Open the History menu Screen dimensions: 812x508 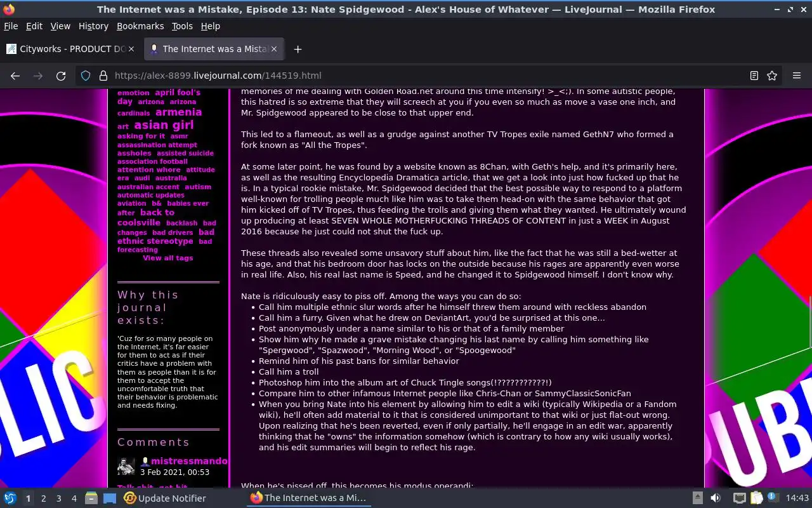pos(93,26)
